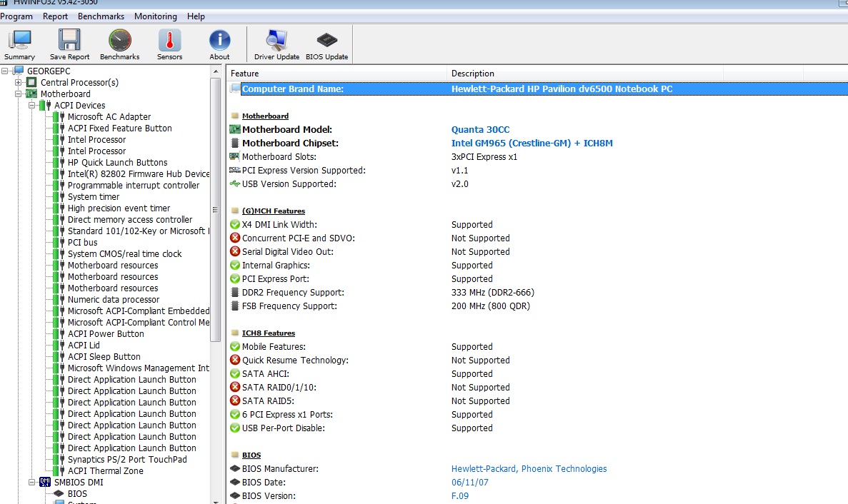
Task: Open the Report menu
Action: [x=55, y=16]
